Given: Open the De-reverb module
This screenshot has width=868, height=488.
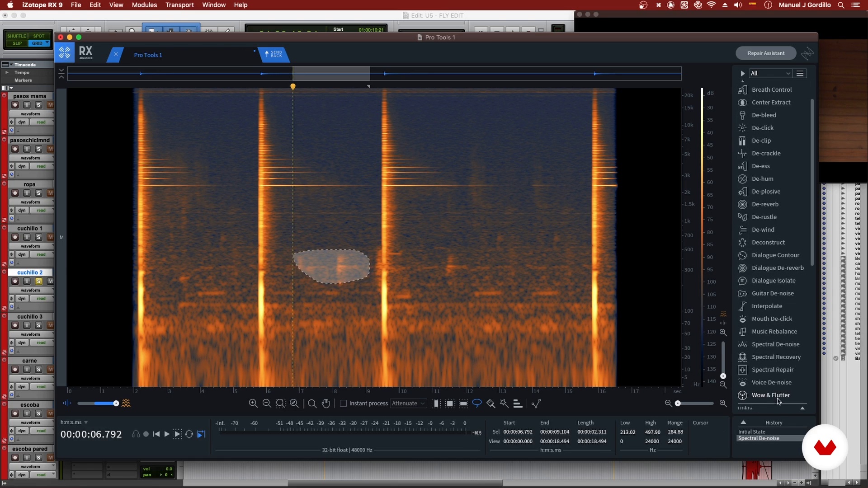Looking at the screenshot, I should tap(765, 204).
